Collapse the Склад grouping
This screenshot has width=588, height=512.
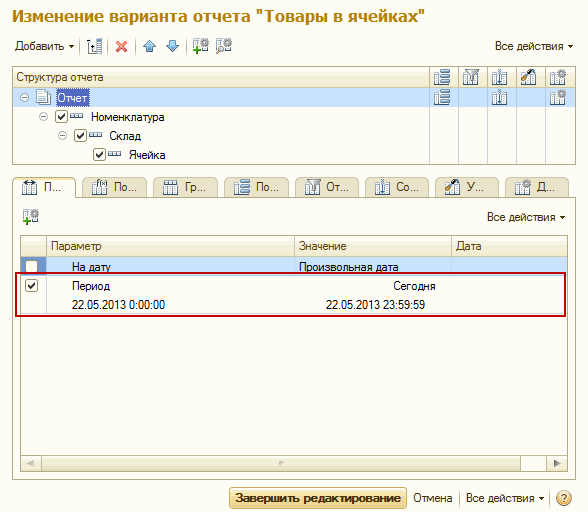click(63, 136)
